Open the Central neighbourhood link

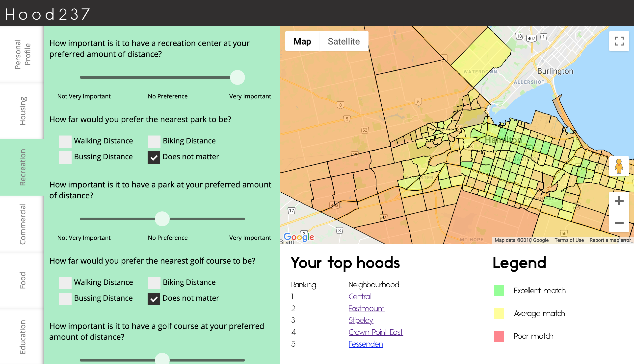359,296
